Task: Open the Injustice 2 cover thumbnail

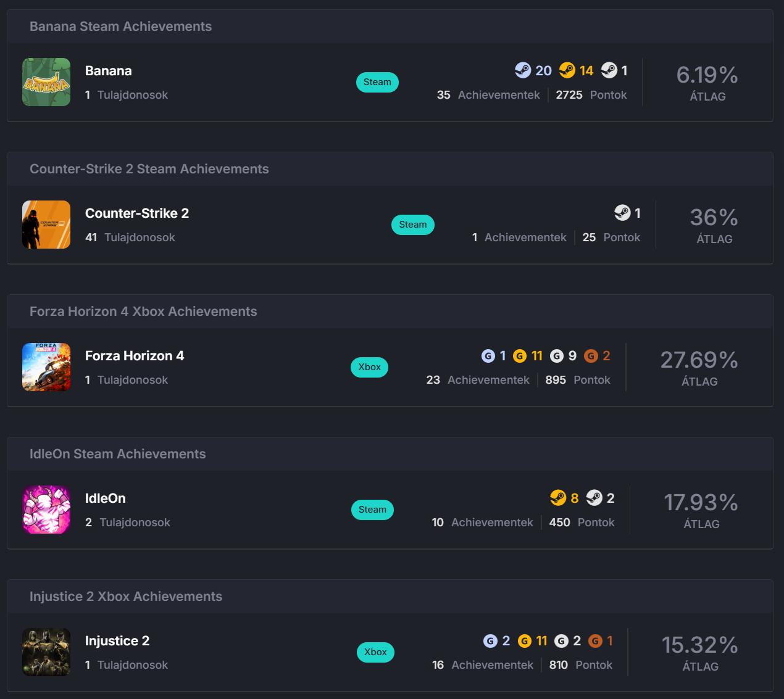Action: (46, 652)
